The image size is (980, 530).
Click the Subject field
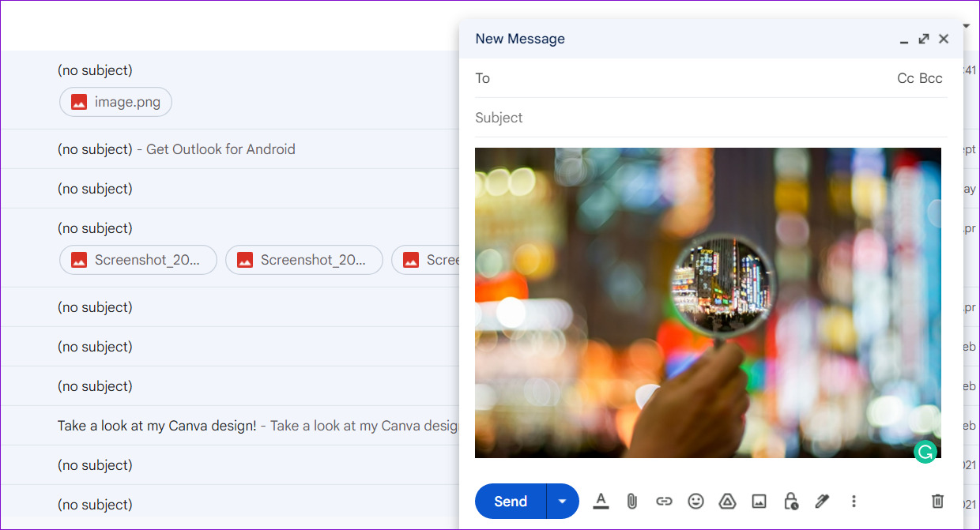coord(711,118)
